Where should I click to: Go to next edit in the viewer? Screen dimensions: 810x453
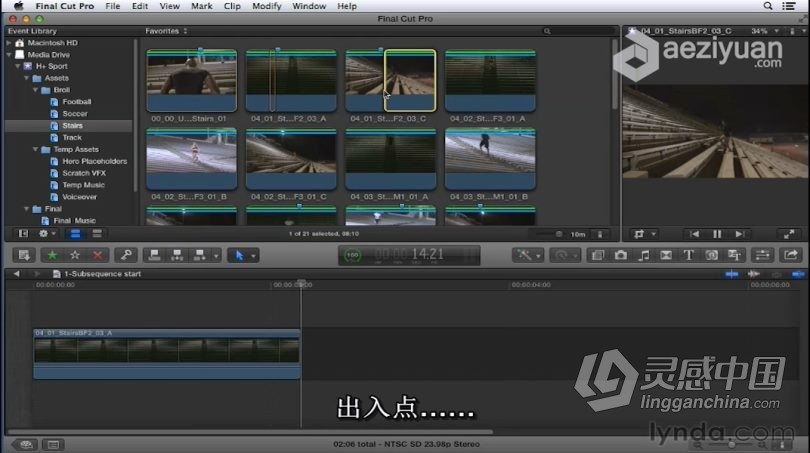pos(739,234)
